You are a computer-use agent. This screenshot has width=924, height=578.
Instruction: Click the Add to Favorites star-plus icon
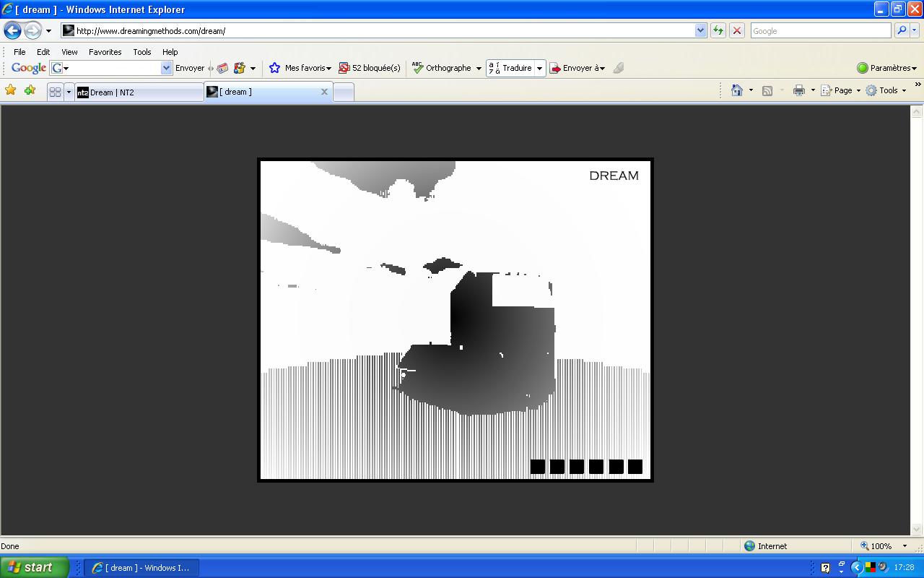(30, 90)
